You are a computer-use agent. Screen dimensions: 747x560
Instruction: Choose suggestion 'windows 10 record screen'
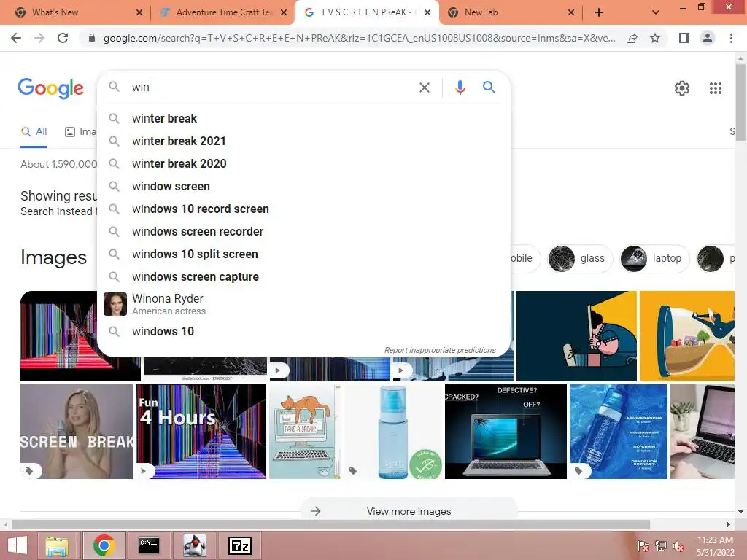[x=303, y=209]
